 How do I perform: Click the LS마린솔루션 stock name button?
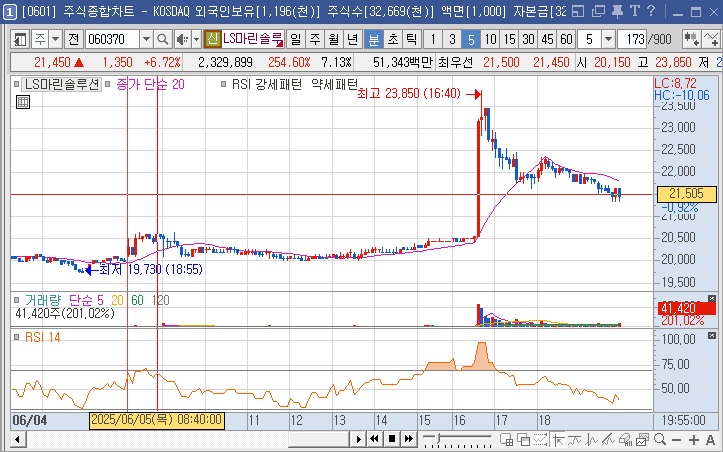point(253,39)
